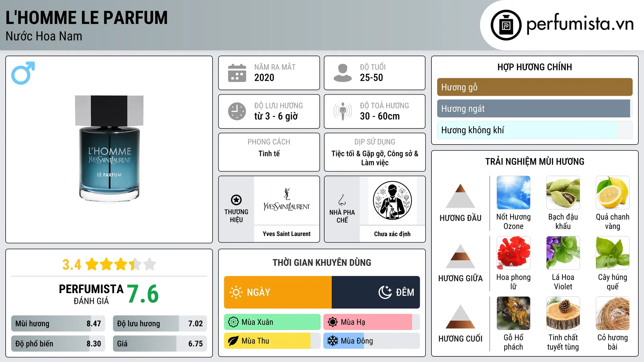Click the Quả chanh vàng lemon thumbnail

click(613, 193)
